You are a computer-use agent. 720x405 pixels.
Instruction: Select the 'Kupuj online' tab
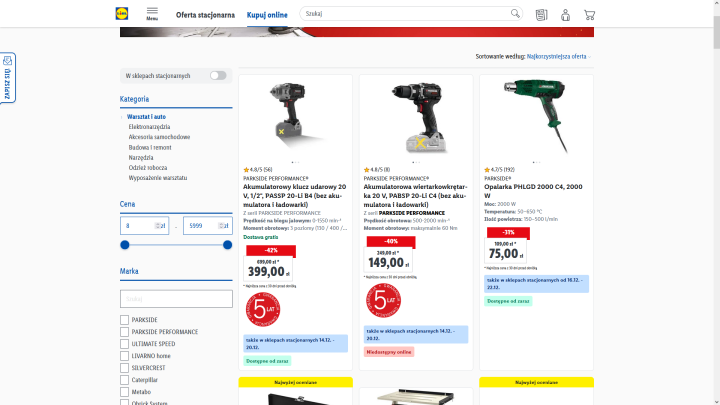coord(267,15)
